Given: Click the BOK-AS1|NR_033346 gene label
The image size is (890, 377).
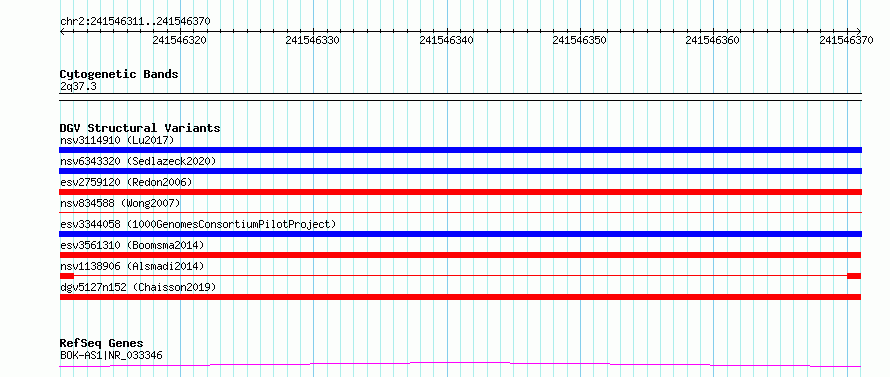Looking at the screenshot, I should (x=111, y=355).
